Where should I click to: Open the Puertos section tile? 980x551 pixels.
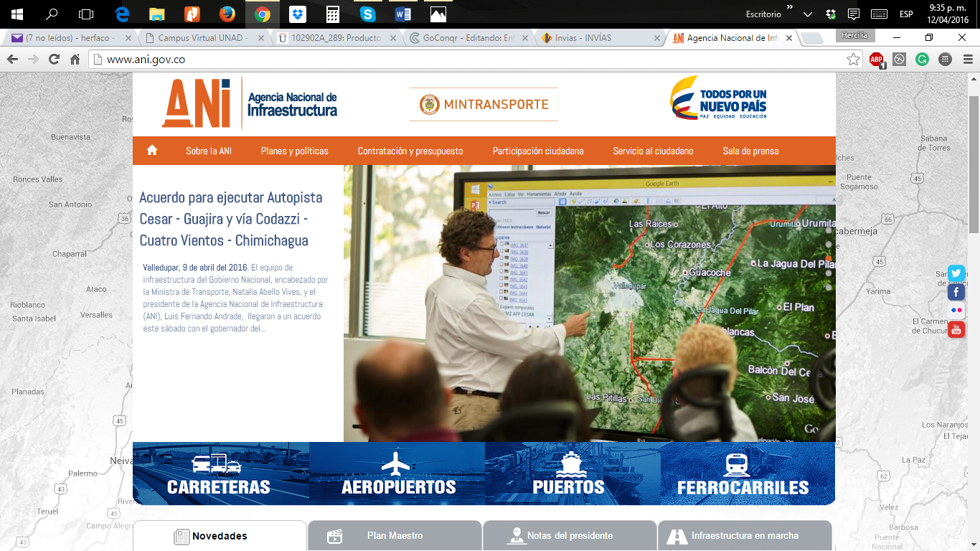pos(573,474)
